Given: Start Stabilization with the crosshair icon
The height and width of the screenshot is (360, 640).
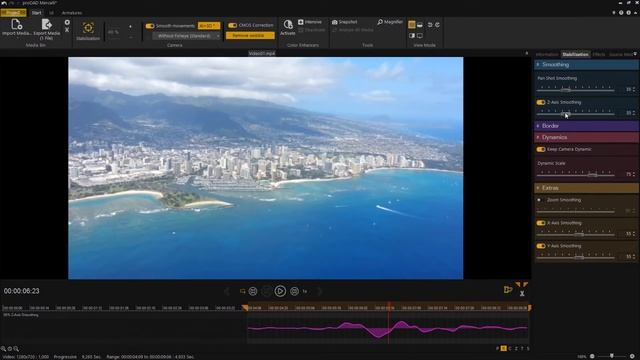Looking at the screenshot, I should click(x=88, y=28).
